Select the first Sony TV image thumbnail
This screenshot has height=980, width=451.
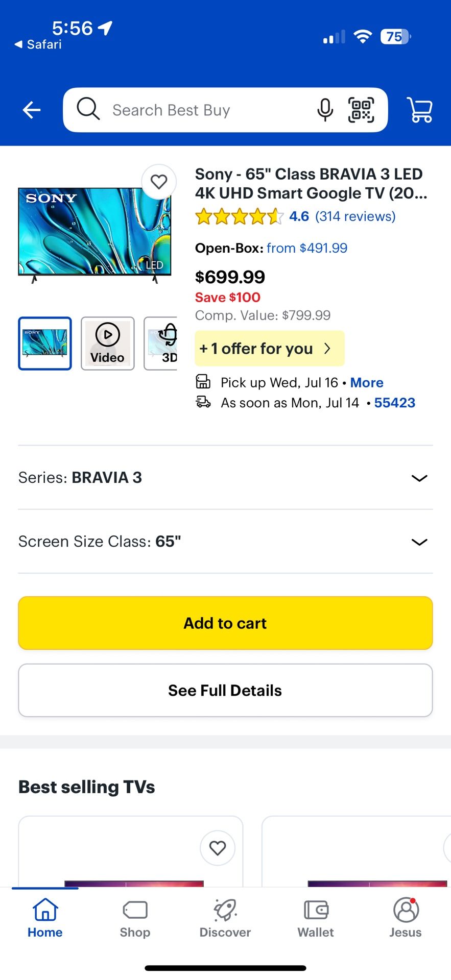(45, 343)
